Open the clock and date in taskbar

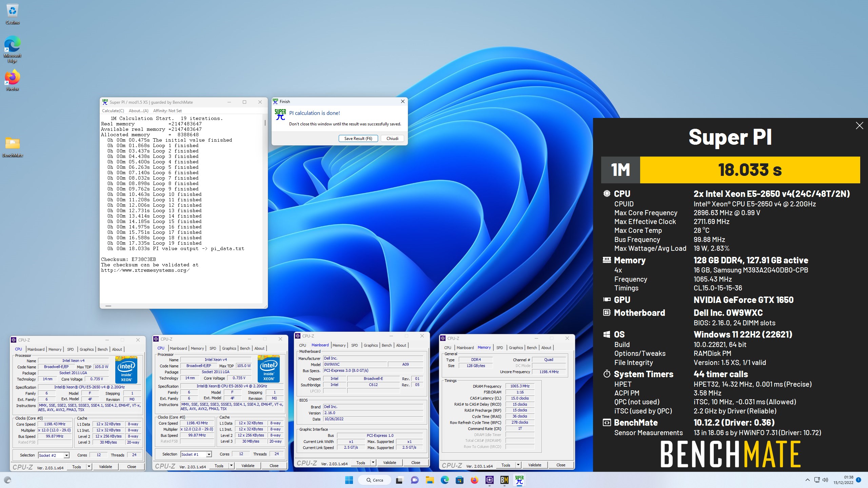[x=844, y=480]
